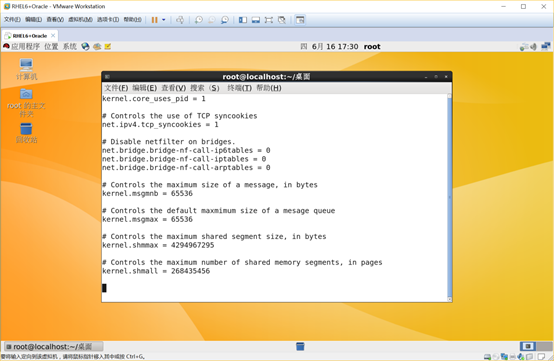
Task: Open terminal 终端(T) menu
Action: pyautogui.click(x=239, y=88)
